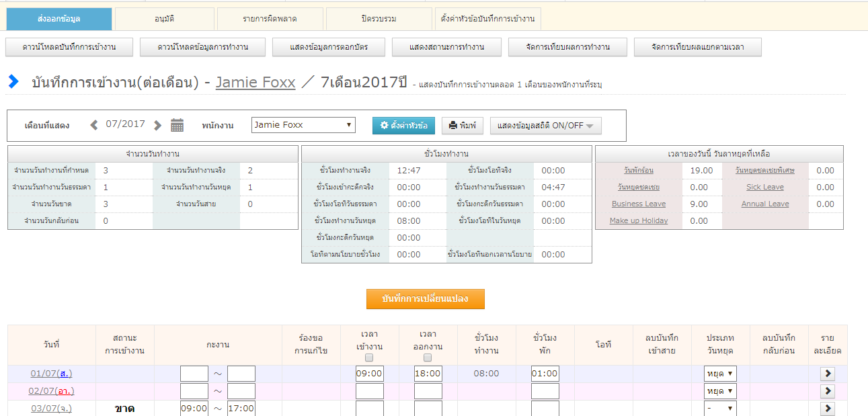This screenshot has height=416, width=868.
Task: Click clock-in time field for 01/07
Action: click(x=369, y=374)
